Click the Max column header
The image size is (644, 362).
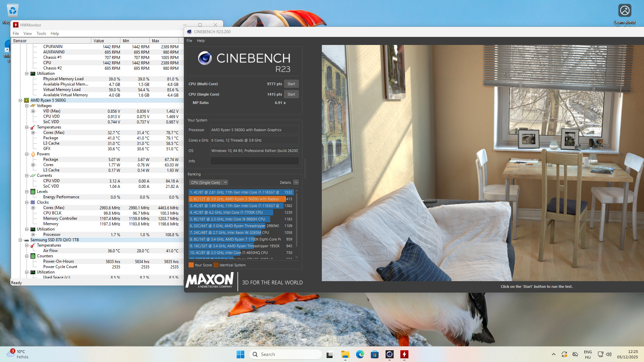(164, 41)
